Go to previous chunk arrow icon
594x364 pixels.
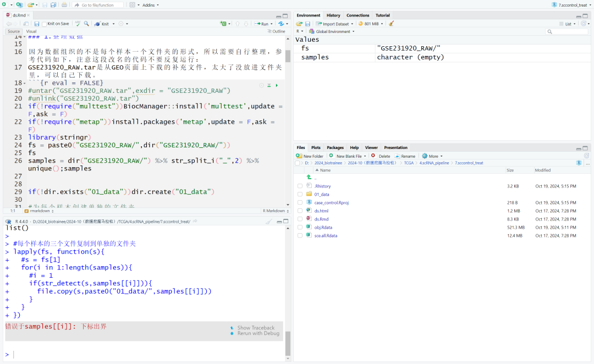point(238,24)
